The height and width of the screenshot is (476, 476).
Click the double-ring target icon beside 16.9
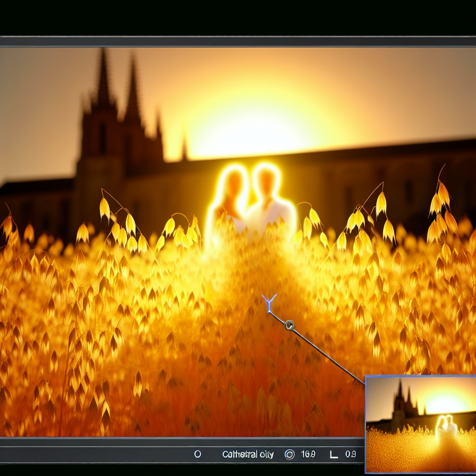(x=290, y=454)
